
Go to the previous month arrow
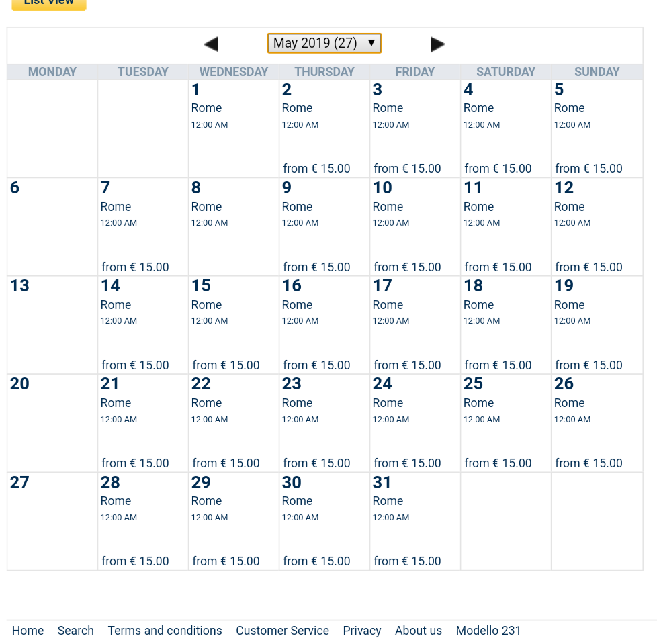pyautogui.click(x=211, y=44)
